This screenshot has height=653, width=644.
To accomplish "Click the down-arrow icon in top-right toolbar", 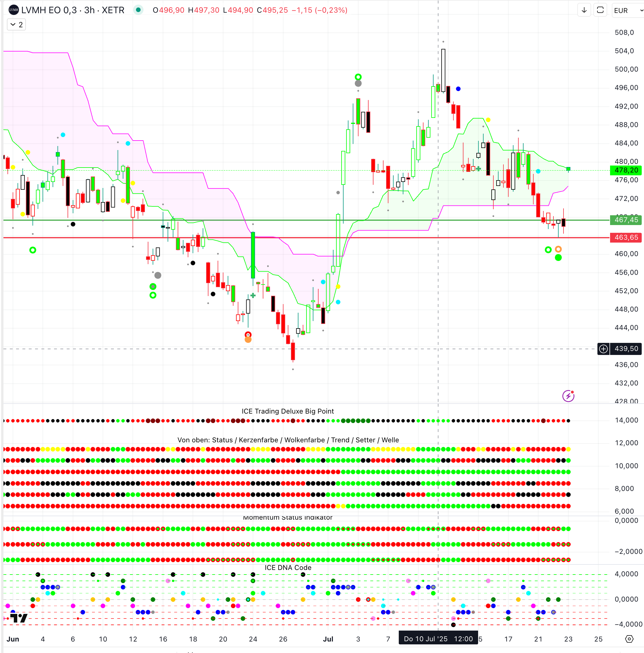I will point(584,10).
